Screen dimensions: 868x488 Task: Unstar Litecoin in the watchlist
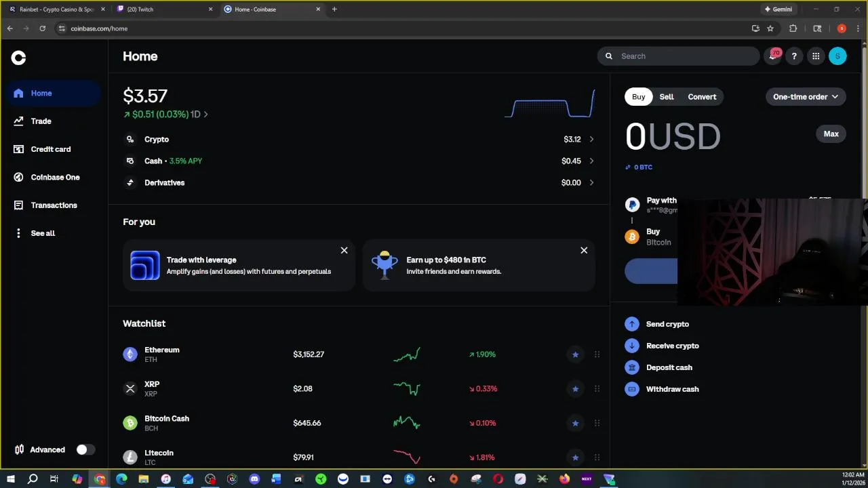pos(575,457)
